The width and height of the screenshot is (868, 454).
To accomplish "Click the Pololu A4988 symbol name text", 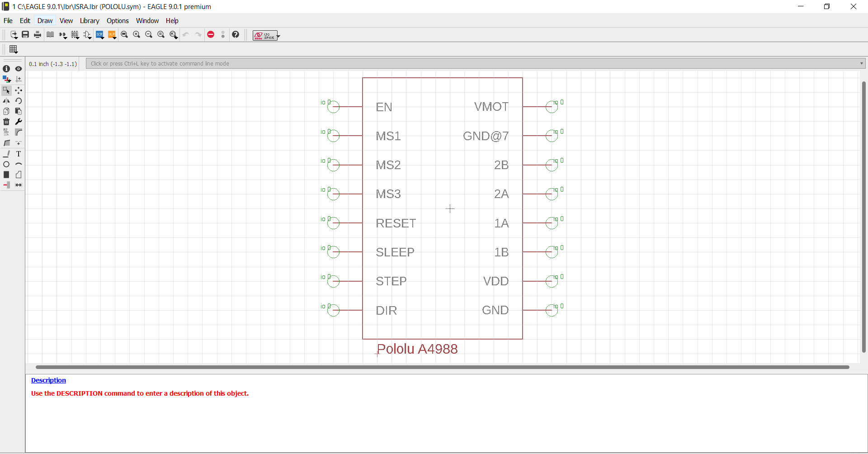I will click(417, 349).
